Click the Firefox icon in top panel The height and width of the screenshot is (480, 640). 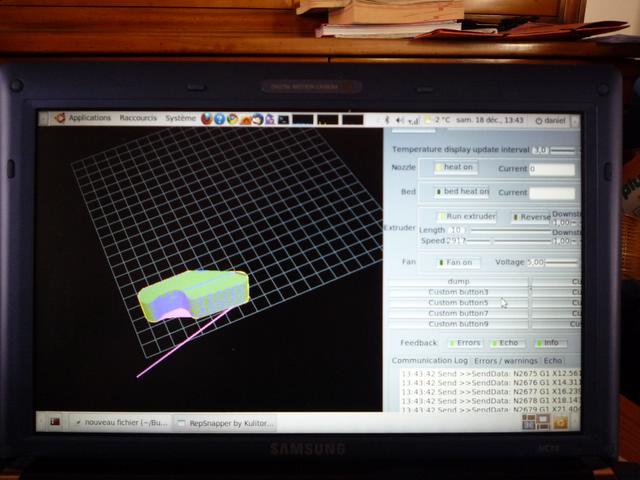(x=207, y=118)
